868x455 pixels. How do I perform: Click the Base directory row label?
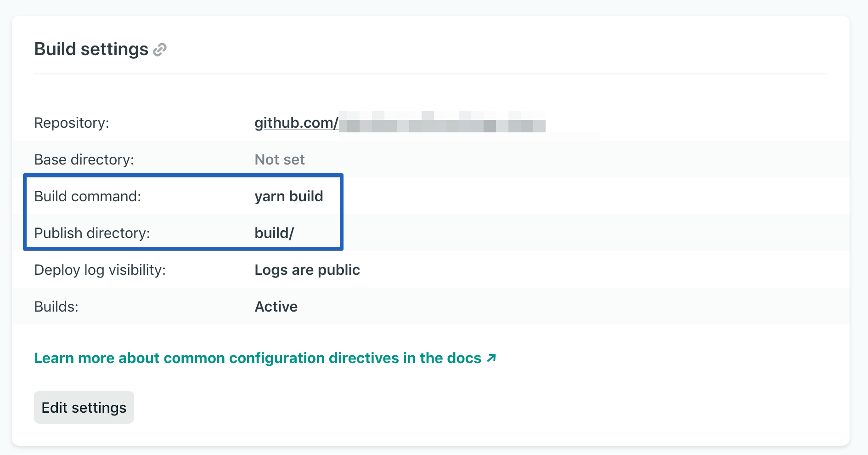pyautogui.click(x=84, y=159)
